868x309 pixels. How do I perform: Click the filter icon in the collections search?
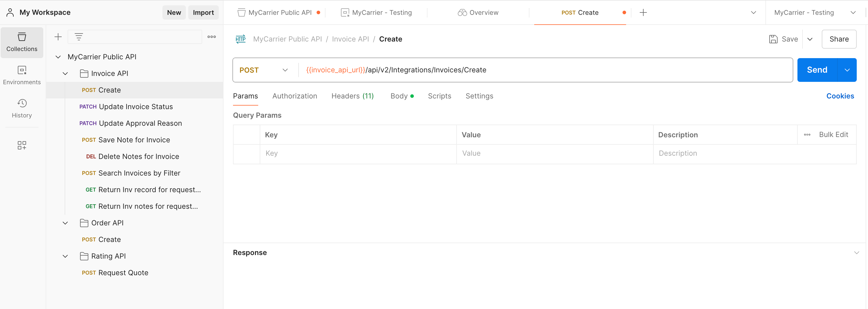click(79, 37)
